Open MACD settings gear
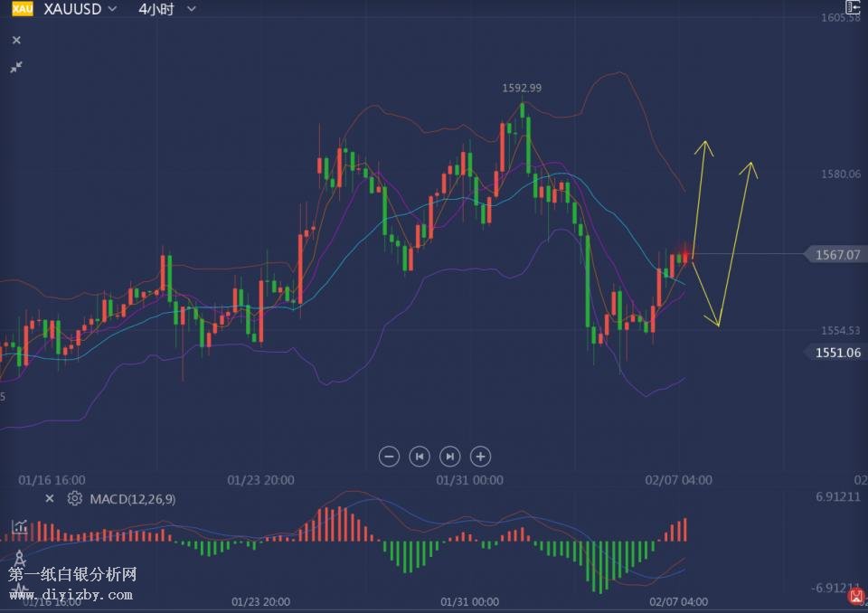Screen dimensions: 868x613 coord(74,499)
